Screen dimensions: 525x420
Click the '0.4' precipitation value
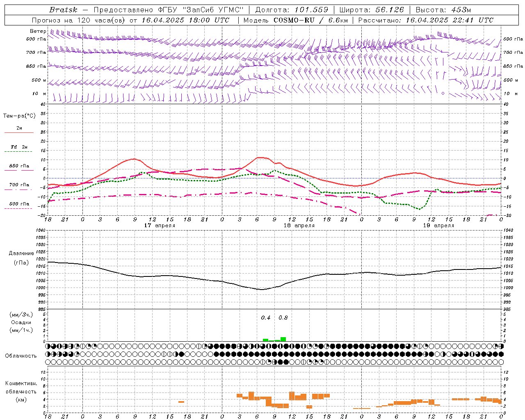266,318
